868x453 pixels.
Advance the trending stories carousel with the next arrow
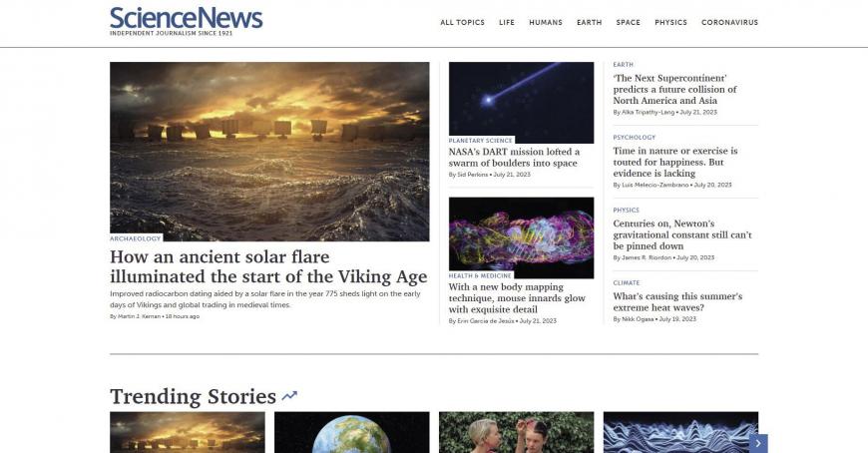click(758, 444)
